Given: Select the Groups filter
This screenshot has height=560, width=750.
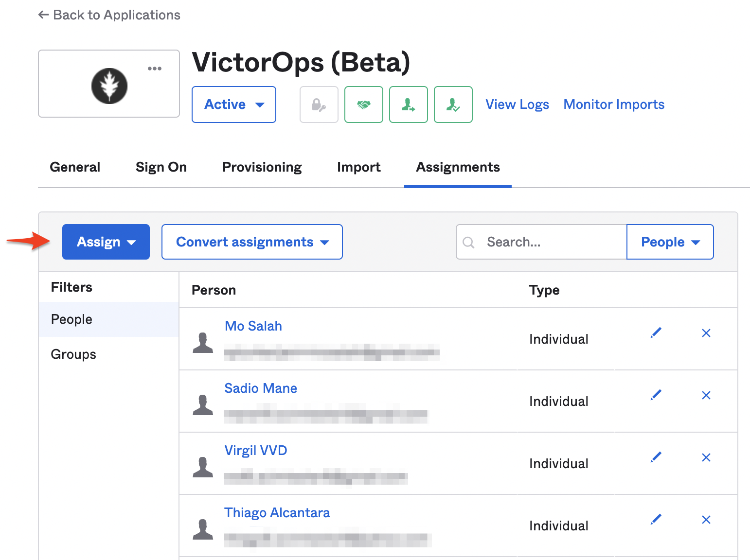Looking at the screenshot, I should [73, 354].
